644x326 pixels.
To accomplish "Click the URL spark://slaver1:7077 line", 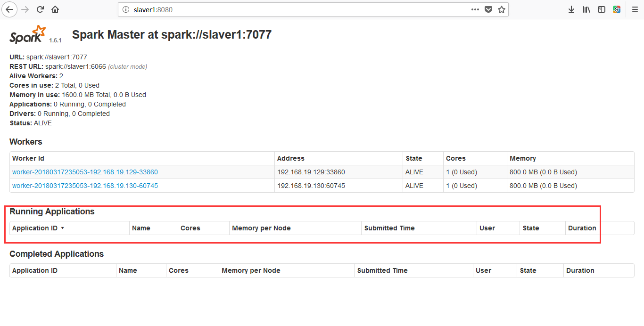I will click(48, 57).
